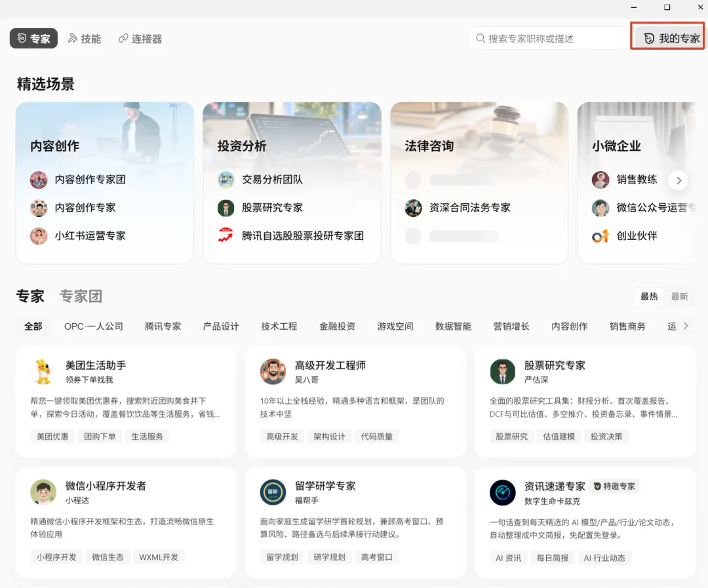Screen dimensions: 708x588
Task: Open the 留学研学专家 card title
Action: 325,486
